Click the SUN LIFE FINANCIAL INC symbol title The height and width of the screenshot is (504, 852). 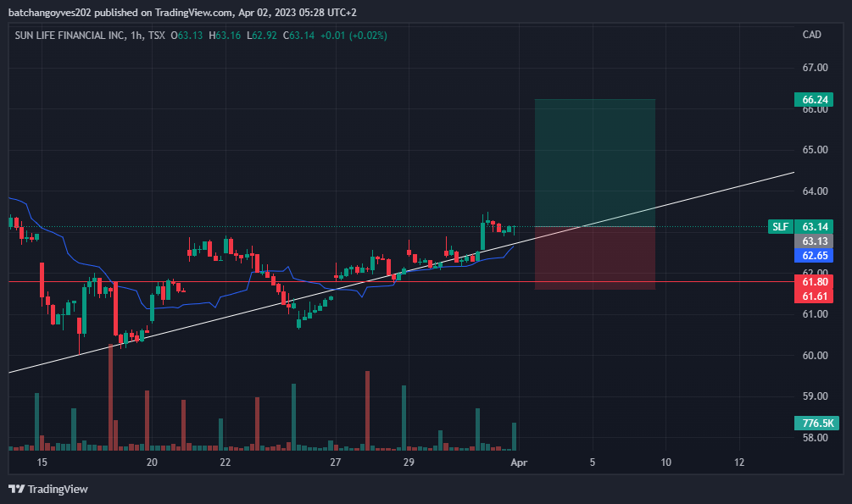pyautogui.click(x=70, y=36)
